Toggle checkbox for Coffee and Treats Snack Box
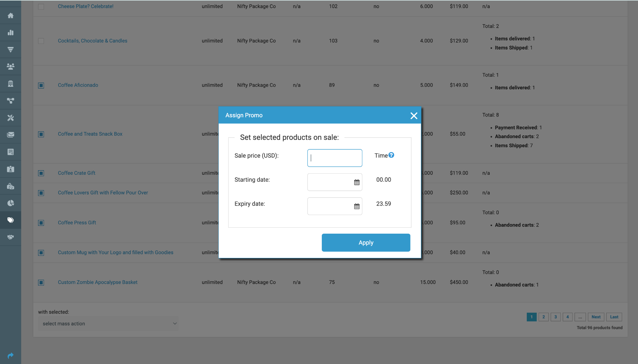The width and height of the screenshot is (638, 364). (41, 133)
